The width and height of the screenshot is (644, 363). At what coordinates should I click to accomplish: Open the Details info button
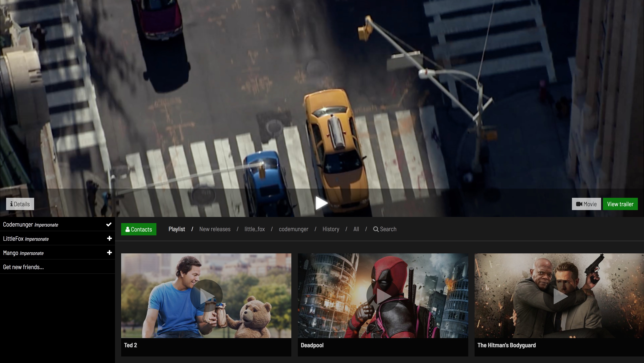click(x=20, y=204)
